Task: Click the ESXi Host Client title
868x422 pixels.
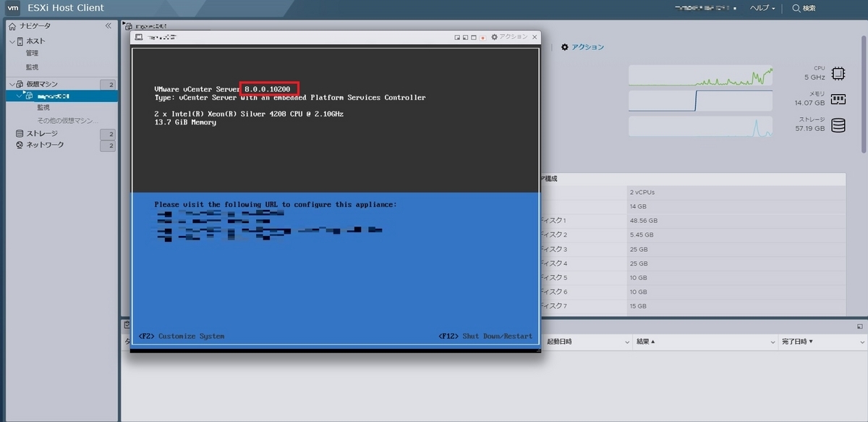Action: (65, 8)
